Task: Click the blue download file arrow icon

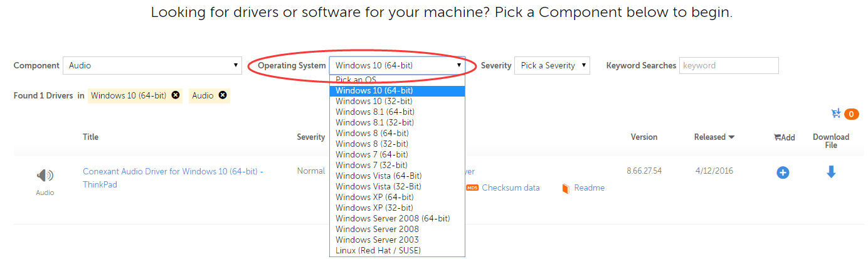Action: pyautogui.click(x=831, y=172)
